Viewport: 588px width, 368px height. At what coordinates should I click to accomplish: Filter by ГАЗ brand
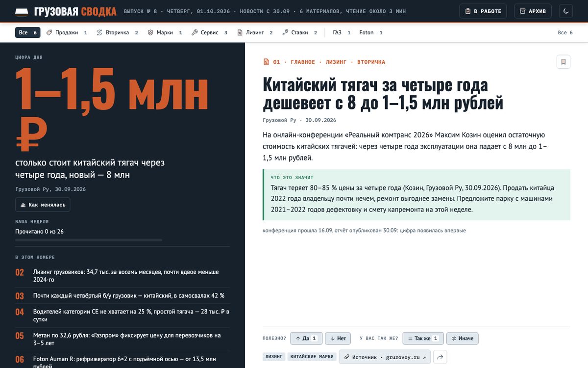(342, 32)
